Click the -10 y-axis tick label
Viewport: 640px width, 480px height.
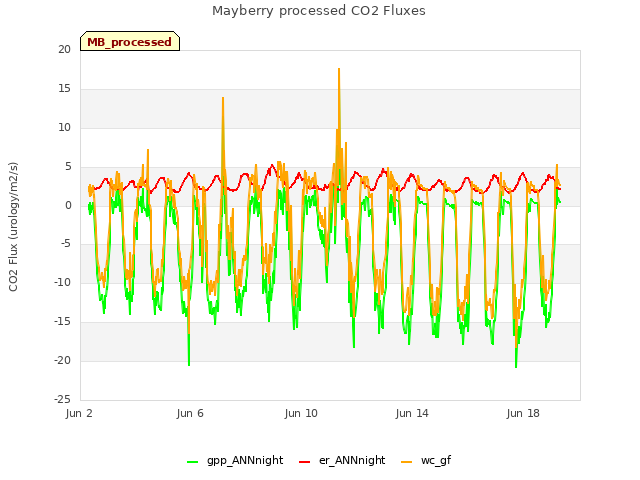tap(62, 282)
